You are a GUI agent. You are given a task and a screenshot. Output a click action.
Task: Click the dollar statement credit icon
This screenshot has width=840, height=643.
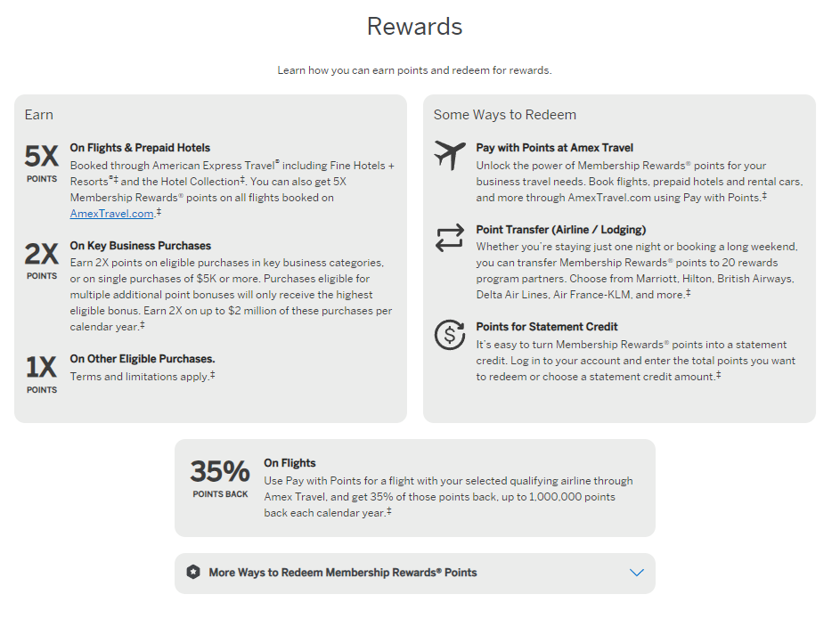coord(450,334)
